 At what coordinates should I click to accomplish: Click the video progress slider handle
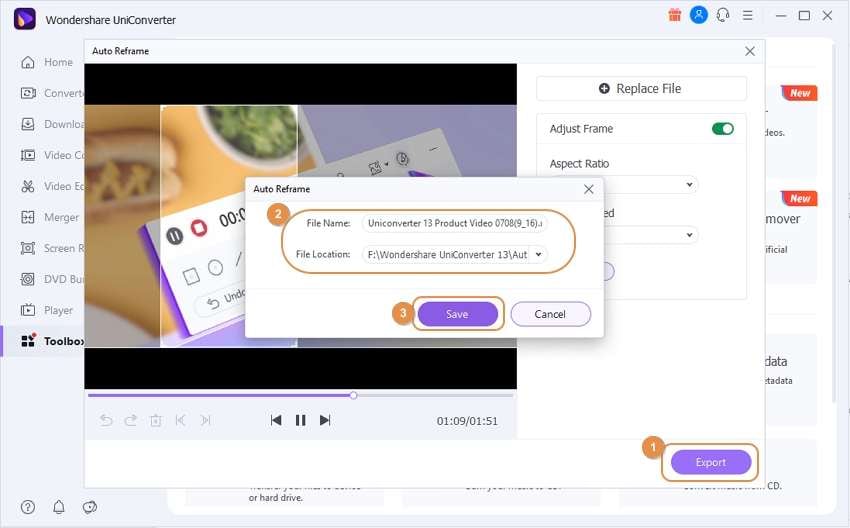353,395
